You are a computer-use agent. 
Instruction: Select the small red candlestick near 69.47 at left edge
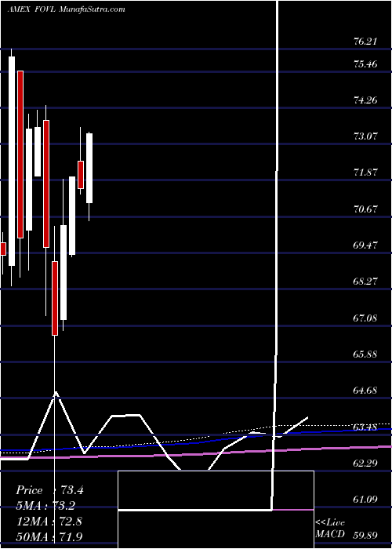[x=3, y=249]
